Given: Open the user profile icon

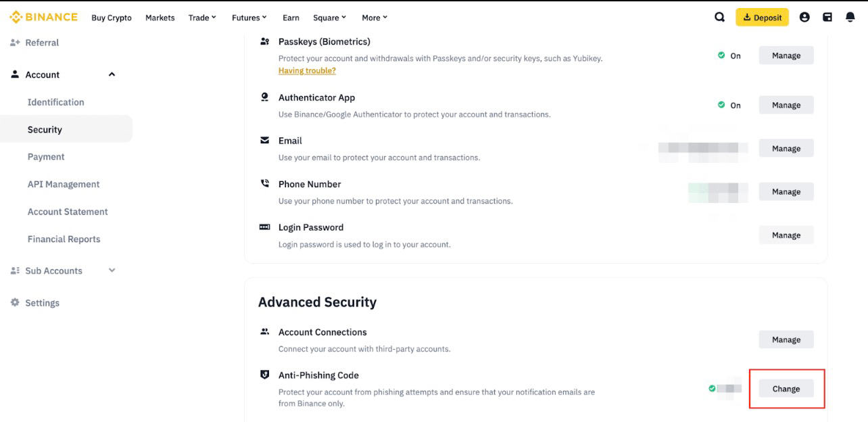Looking at the screenshot, I should pos(804,18).
